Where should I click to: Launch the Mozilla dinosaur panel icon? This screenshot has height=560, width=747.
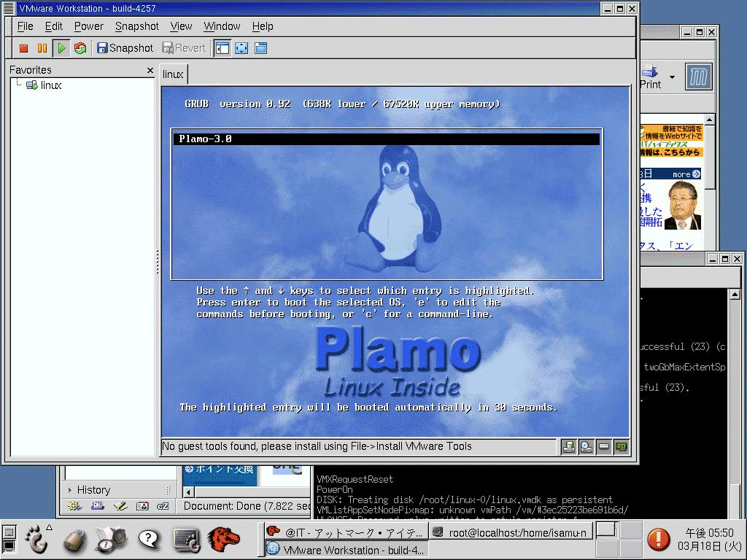pos(224,540)
